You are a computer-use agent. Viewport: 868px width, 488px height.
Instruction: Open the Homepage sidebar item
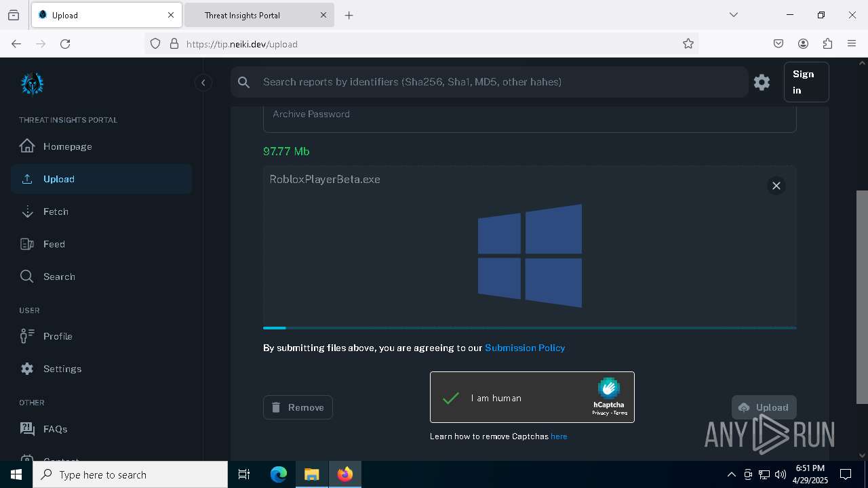click(101, 146)
